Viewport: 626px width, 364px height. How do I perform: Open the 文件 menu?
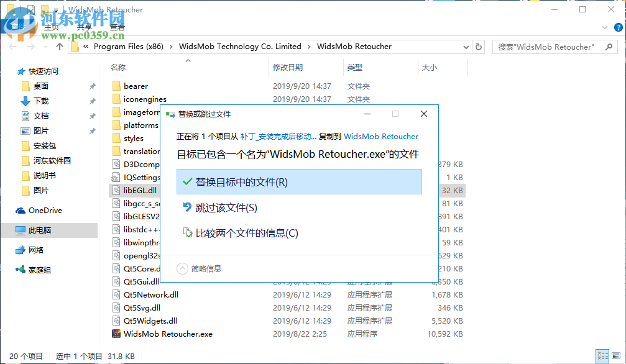[17, 27]
